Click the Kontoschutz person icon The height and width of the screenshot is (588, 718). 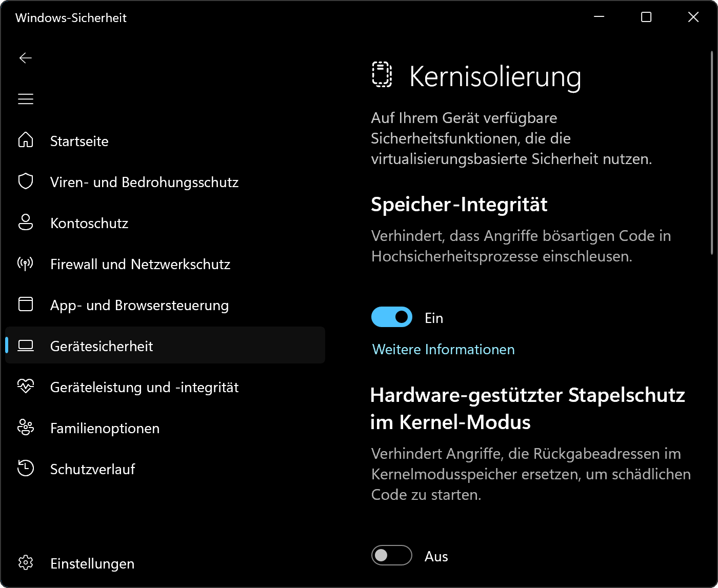pyautogui.click(x=25, y=222)
